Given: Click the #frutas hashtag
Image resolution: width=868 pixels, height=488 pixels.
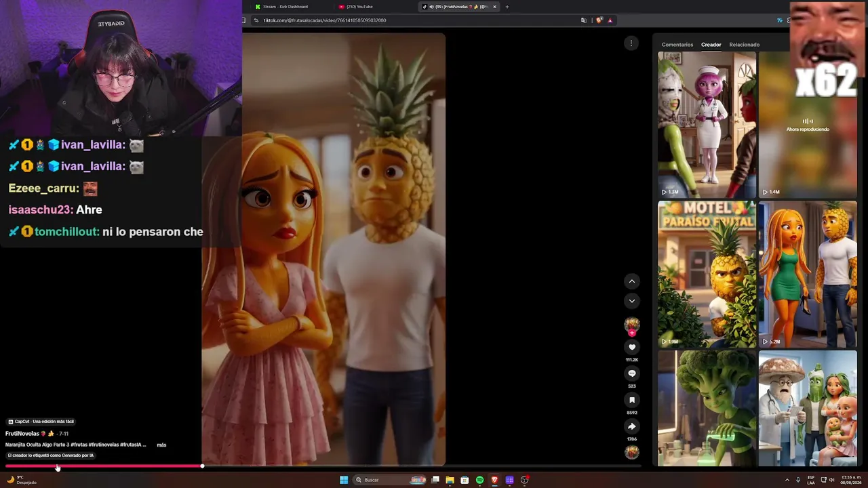Looking at the screenshot, I should click(79, 445).
